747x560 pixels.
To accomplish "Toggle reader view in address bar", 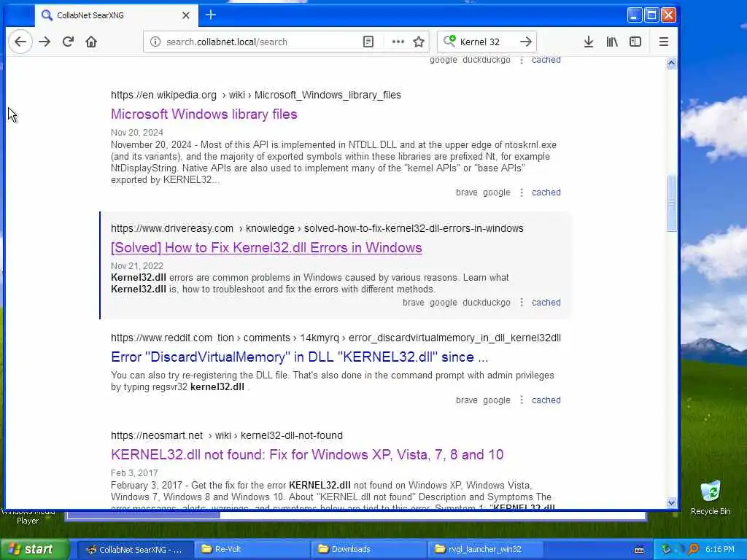I will pos(368,42).
